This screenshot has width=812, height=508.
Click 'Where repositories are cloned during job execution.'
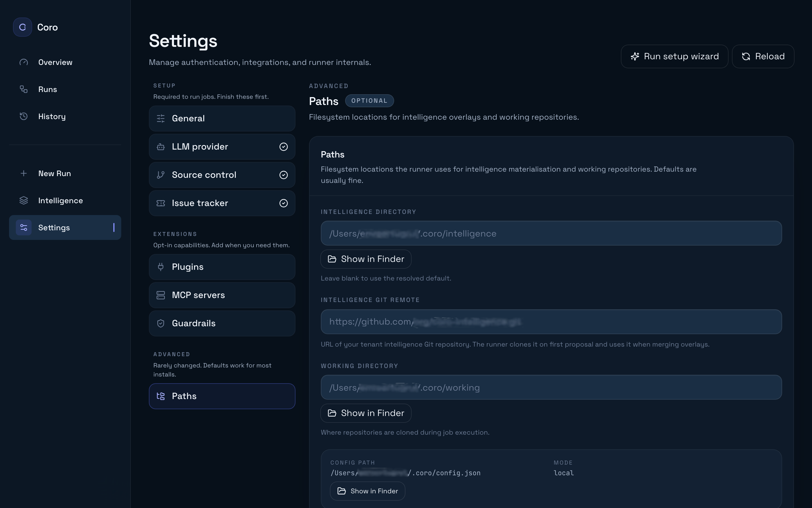pos(405,432)
